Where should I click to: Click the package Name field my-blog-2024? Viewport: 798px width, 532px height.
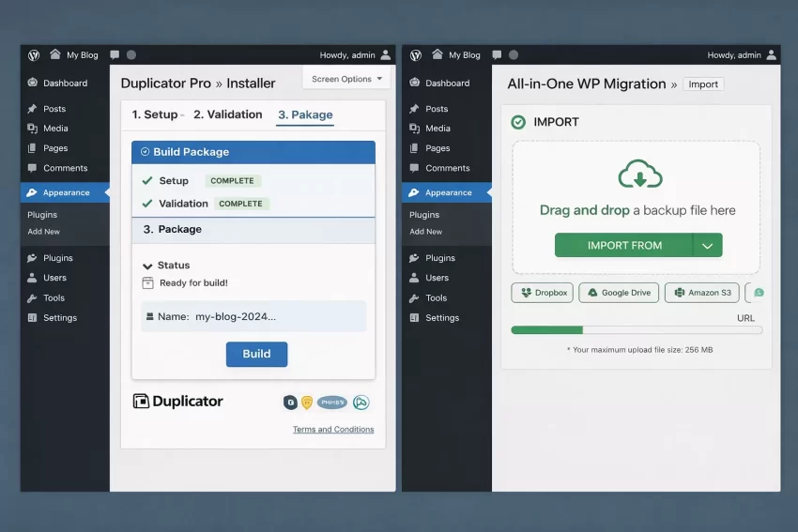(x=253, y=316)
